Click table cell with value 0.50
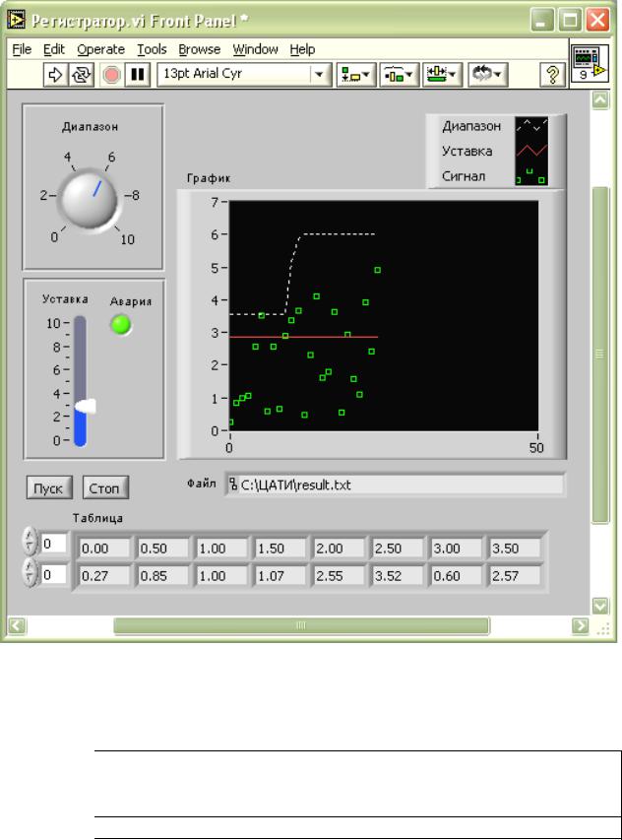622x840 pixels. click(162, 549)
